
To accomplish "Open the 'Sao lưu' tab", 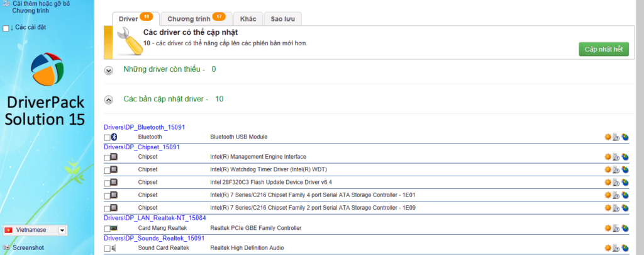I will (x=282, y=19).
